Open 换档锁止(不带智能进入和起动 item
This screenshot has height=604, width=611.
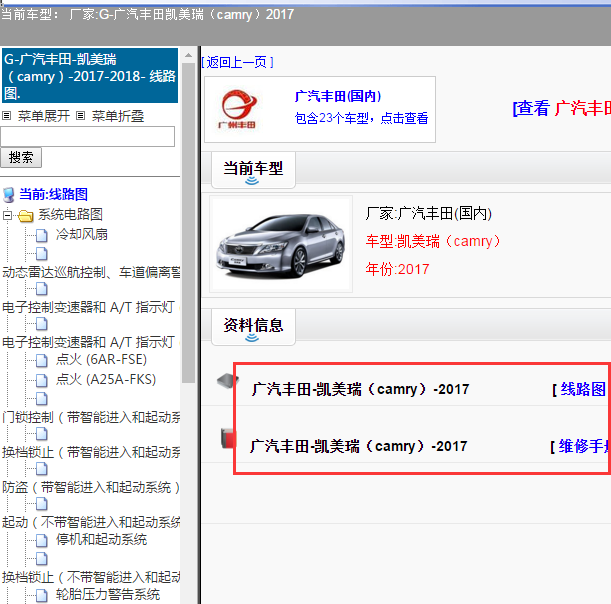pyautogui.click(x=91, y=577)
